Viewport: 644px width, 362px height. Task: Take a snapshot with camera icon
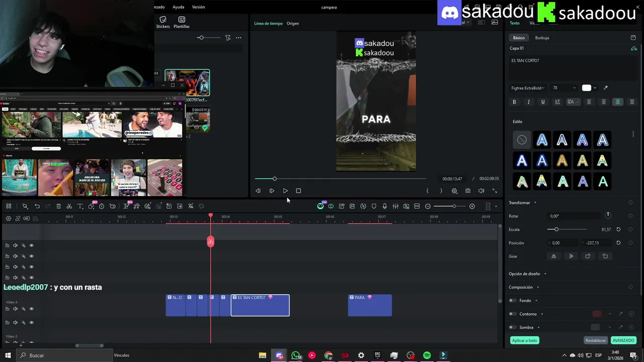click(468, 191)
